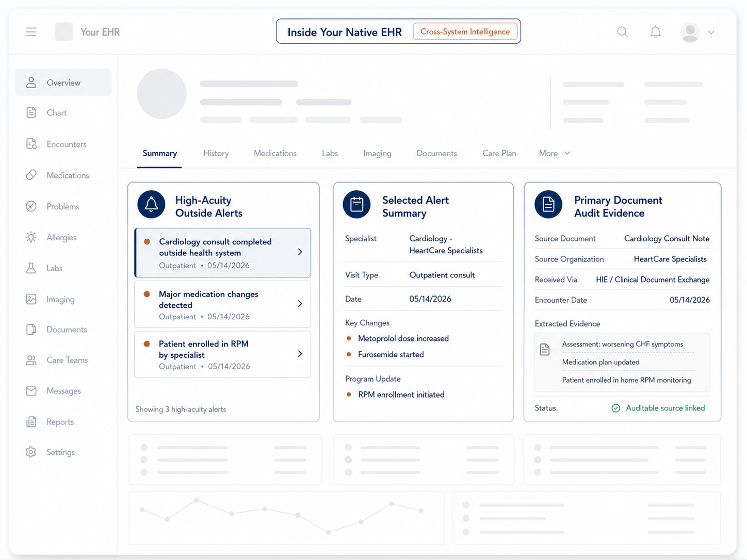The image size is (747, 560).
Task: Click the patient profile photo placeholder
Action: [161, 94]
